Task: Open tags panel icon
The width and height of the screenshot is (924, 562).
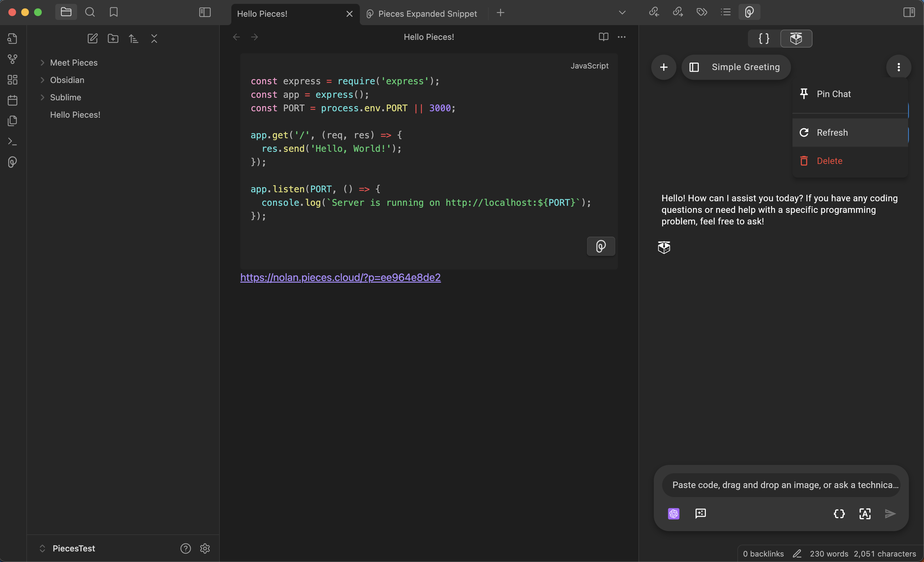Action: point(702,12)
